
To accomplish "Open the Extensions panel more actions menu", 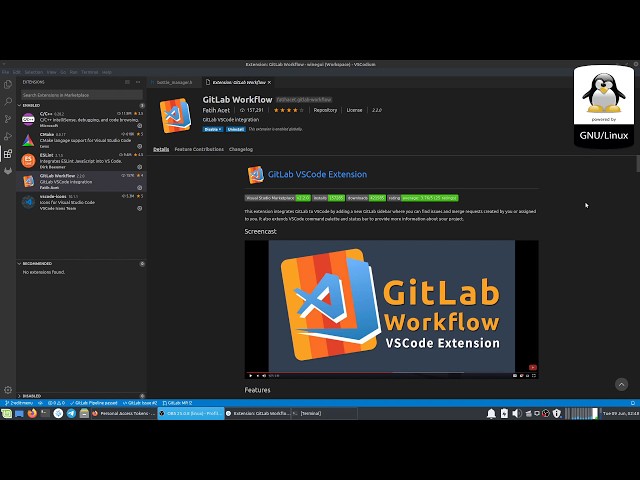I will [x=138, y=82].
